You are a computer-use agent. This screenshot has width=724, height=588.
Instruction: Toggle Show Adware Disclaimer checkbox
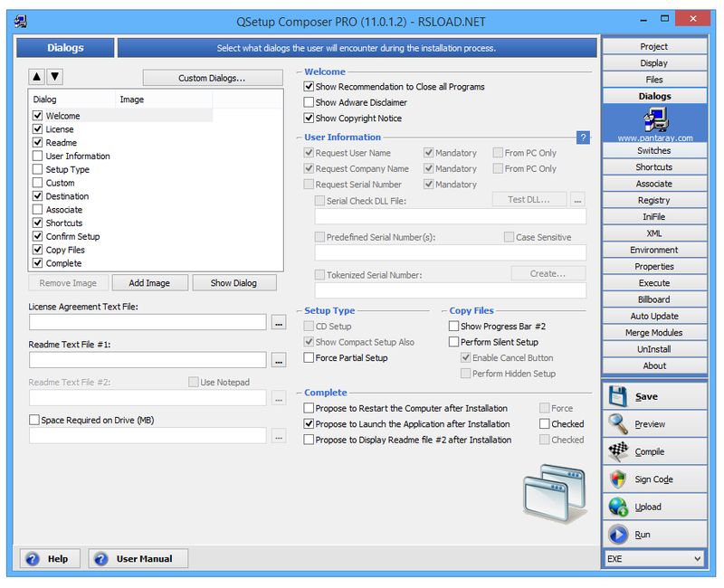309,102
